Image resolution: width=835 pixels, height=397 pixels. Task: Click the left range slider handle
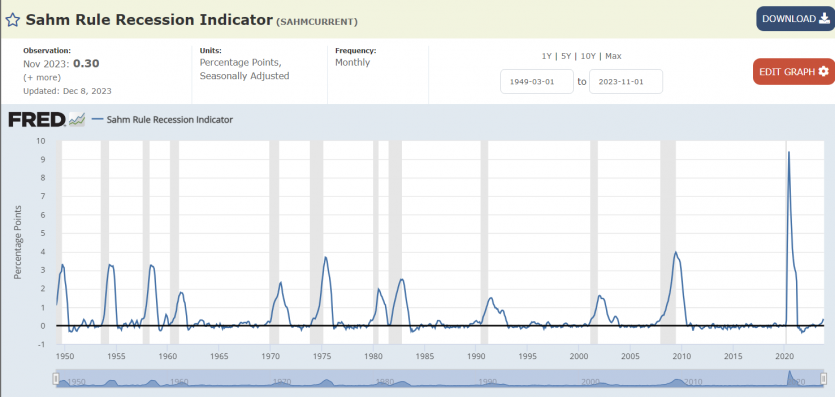coord(55,379)
